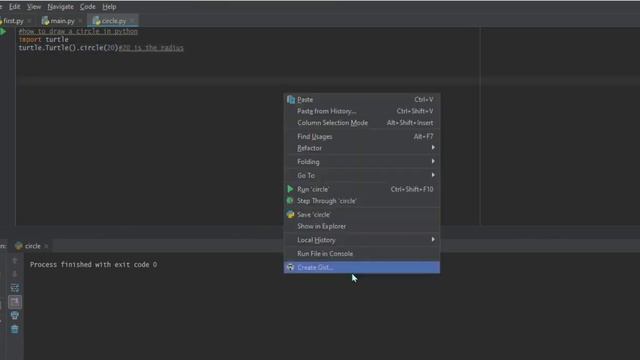Close the main.py editor tab
Image resolution: width=640 pixels, height=360 pixels.
pyautogui.click(x=80, y=21)
